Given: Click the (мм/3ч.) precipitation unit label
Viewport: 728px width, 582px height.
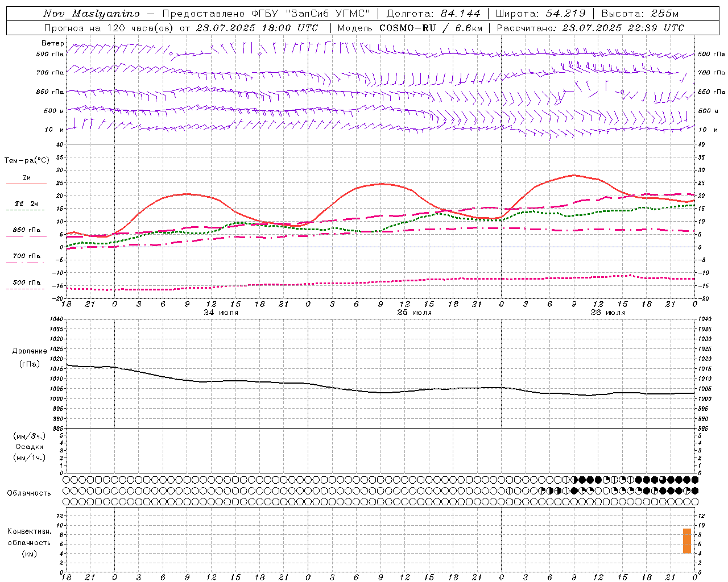Looking at the screenshot, I should click(x=30, y=436).
